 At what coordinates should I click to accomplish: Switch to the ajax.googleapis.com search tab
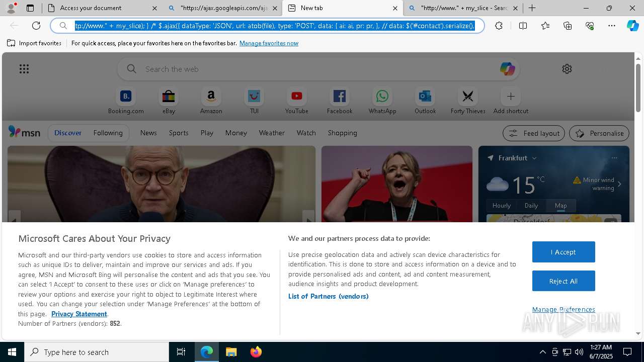[x=223, y=8]
